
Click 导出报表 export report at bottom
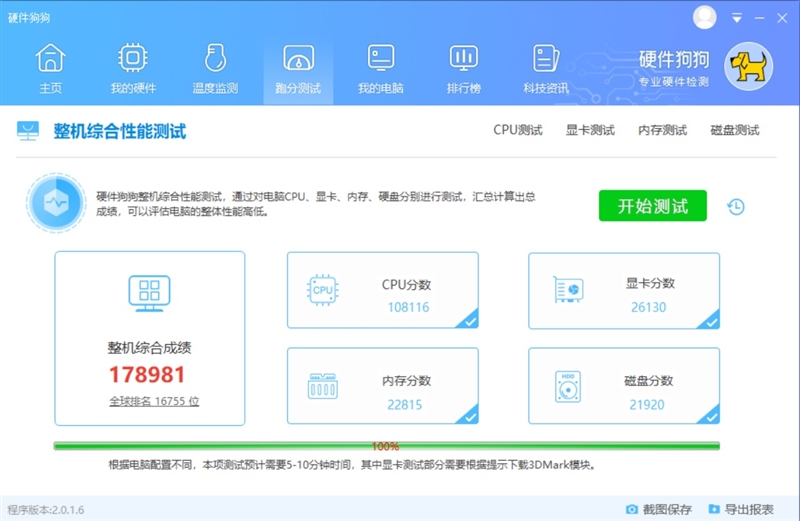(x=742, y=510)
